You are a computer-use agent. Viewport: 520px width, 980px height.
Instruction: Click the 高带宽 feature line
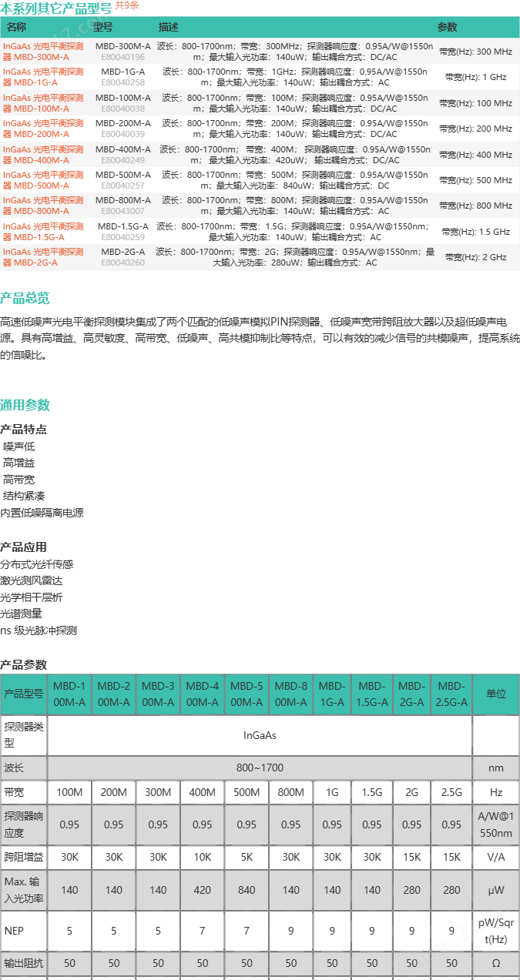click(x=19, y=480)
